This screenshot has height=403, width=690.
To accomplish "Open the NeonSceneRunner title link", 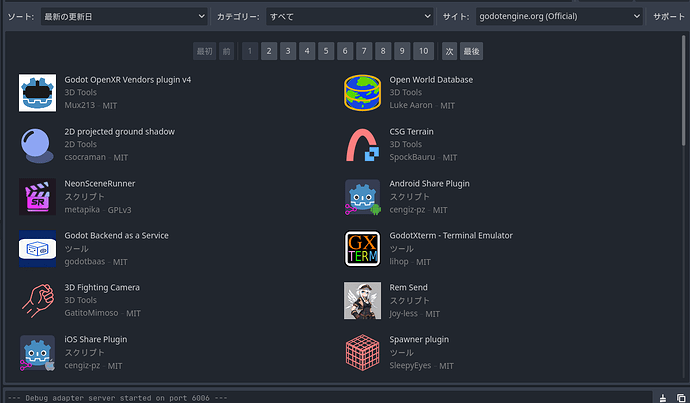I will tap(100, 183).
